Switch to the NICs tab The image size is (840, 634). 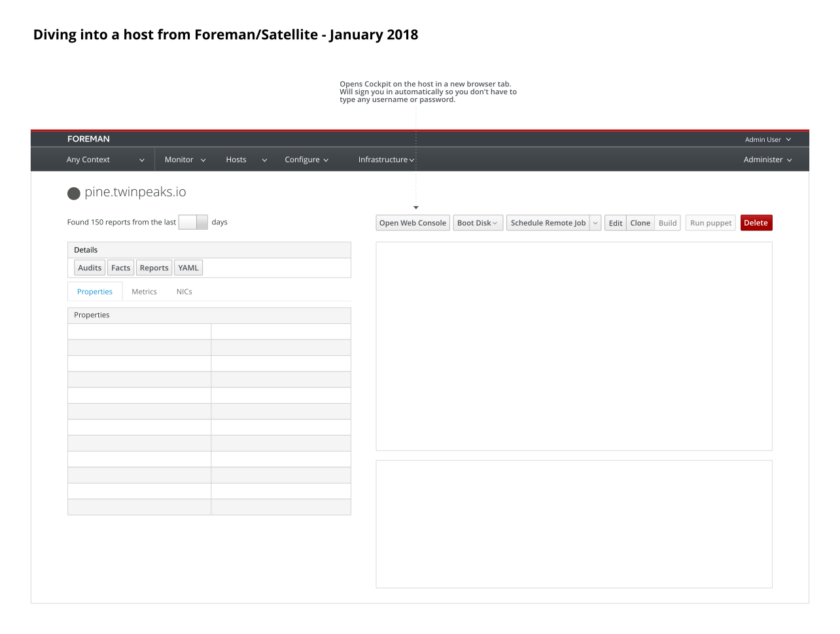pyautogui.click(x=184, y=292)
